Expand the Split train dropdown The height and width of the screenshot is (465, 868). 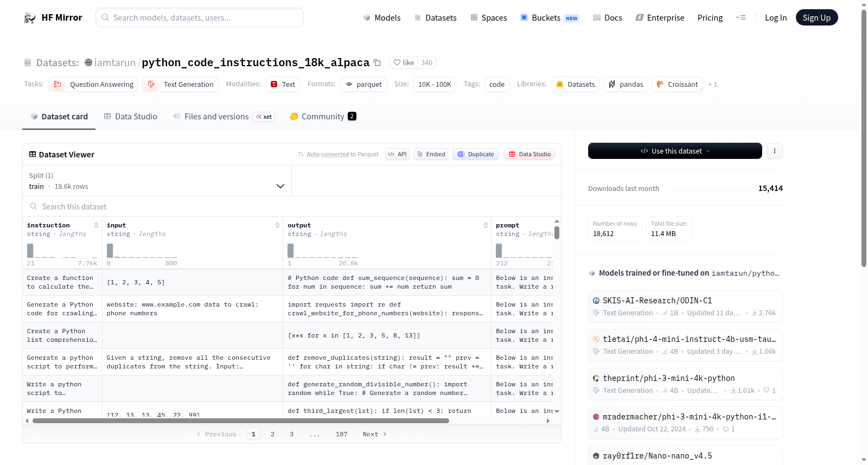[x=157, y=181]
